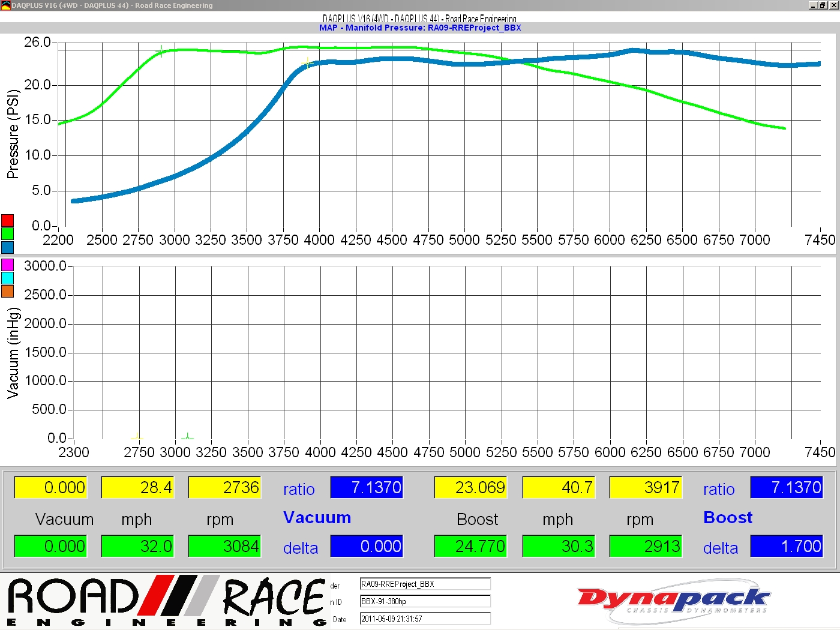Click the DAQPLUS title bar app icon
Image resolution: width=840 pixels, height=630 pixels.
pyautogui.click(x=5, y=5)
